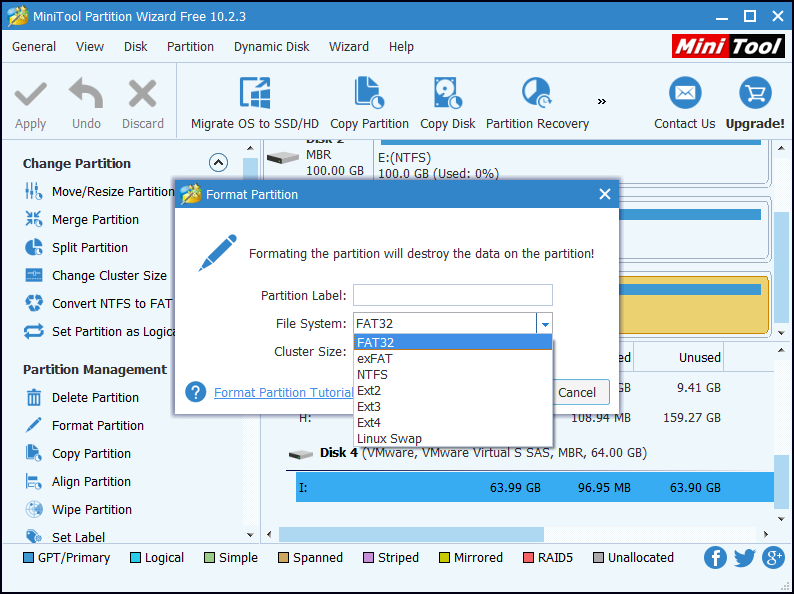This screenshot has width=794, height=594.
Task: Select Change Cluster Size in sidebar
Action: coord(95,275)
